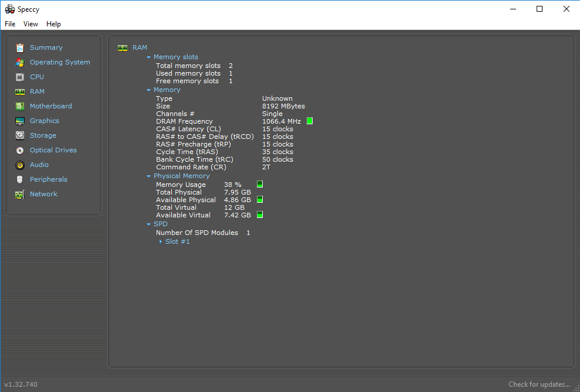Click the Used memory slots row
The image size is (580, 392).
point(194,73)
